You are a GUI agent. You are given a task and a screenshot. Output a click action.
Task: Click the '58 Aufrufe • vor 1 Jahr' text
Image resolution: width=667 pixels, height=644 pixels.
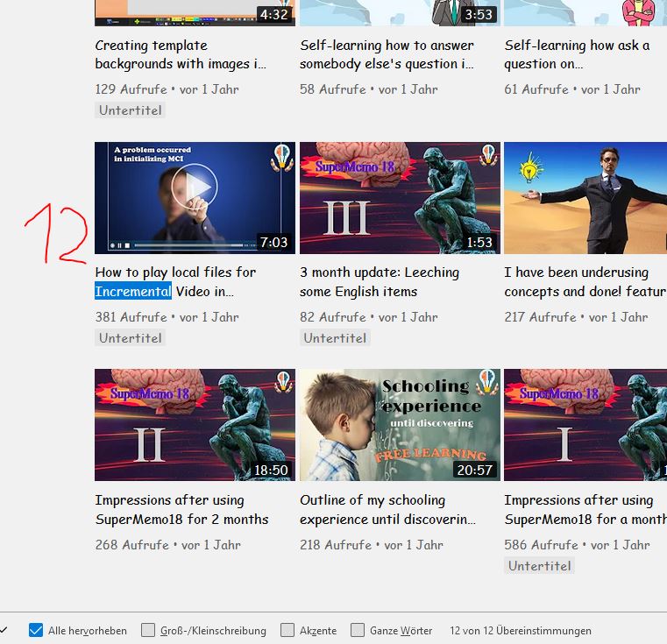pyautogui.click(x=369, y=88)
